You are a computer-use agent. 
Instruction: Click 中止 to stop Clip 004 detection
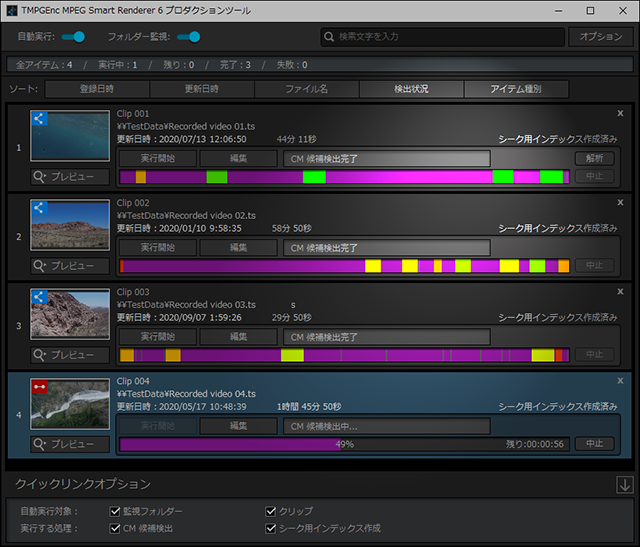click(594, 444)
